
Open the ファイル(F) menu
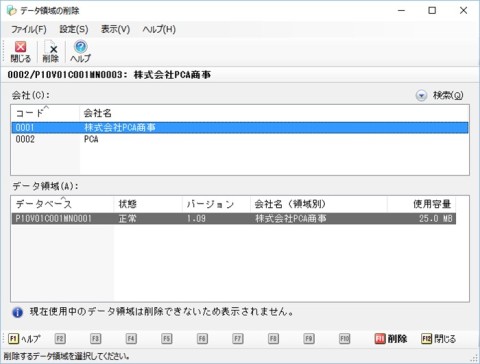29,29
